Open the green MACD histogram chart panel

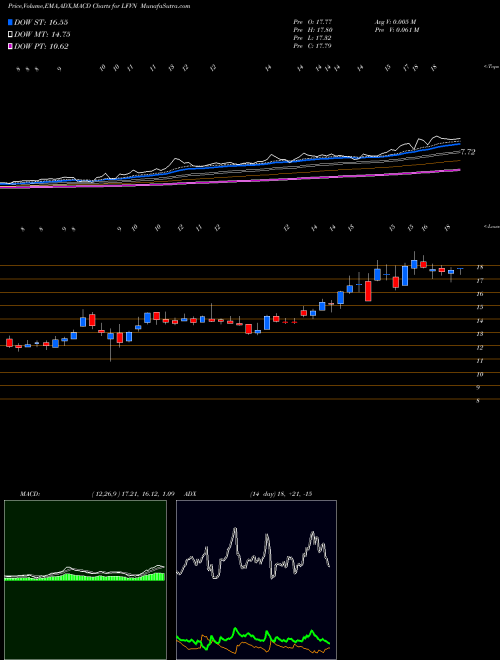[85, 580]
